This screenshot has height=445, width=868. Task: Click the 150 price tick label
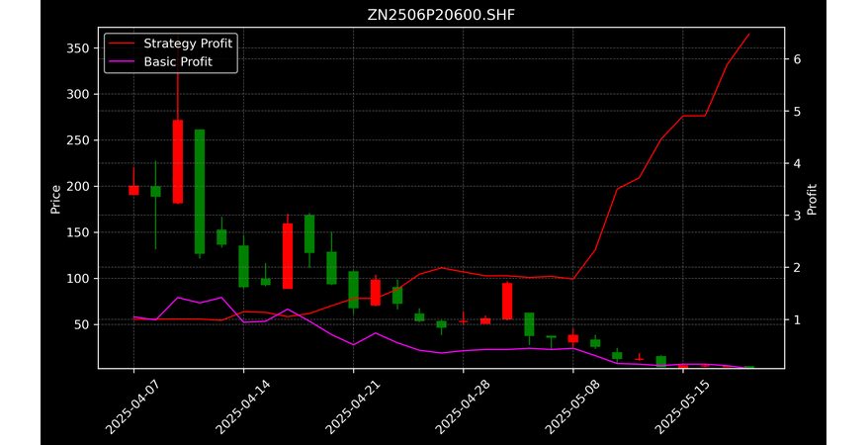pos(77,232)
